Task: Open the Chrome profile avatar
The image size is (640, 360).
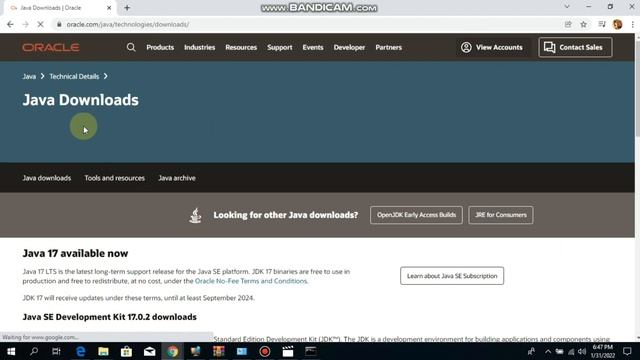Action: [x=618, y=24]
